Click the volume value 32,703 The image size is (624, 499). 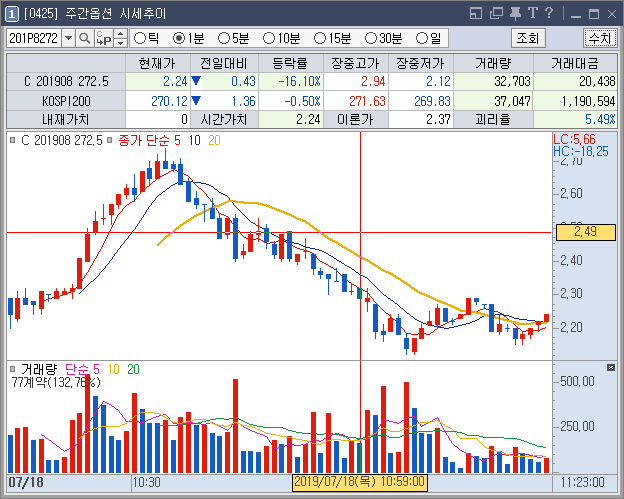tap(493, 82)
